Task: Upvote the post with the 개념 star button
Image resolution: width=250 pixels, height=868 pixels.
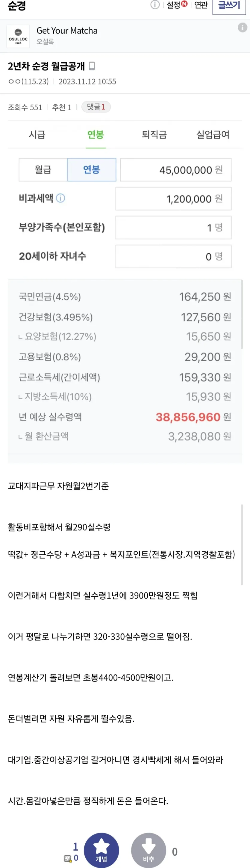Action: pyautogui.click(x=101, y=850)
